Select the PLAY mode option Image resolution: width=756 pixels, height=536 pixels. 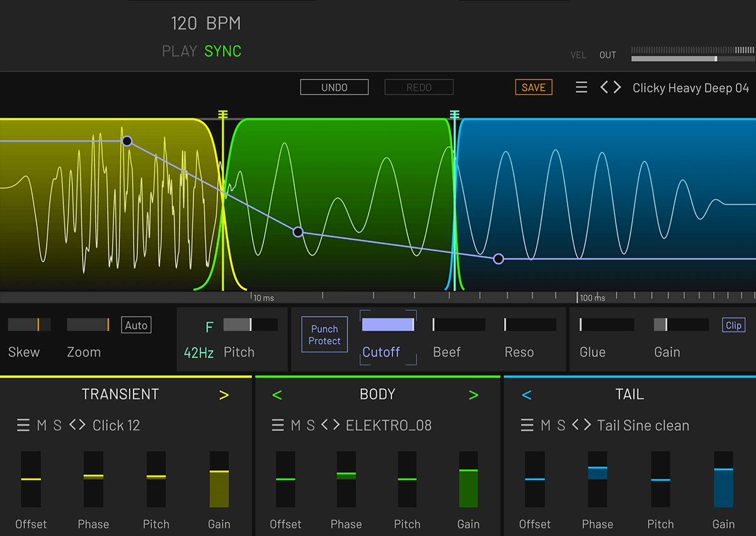(180, 52)
